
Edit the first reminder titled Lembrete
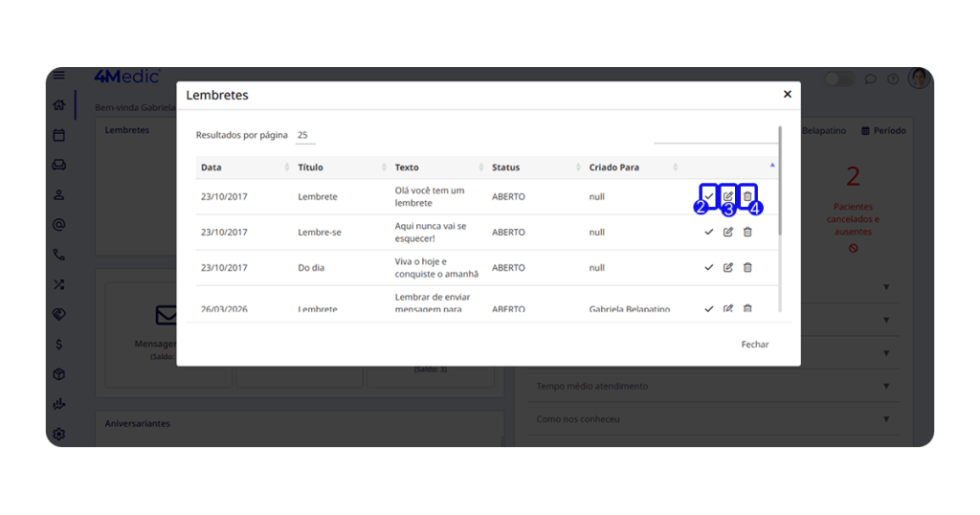(x=728, y=196)
